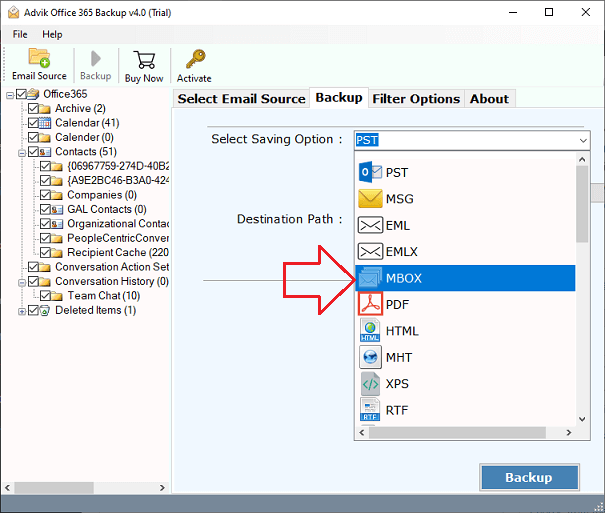605x513 pixels.
Task: Click the PST Outlook icon in list
Action: point(370,172)
